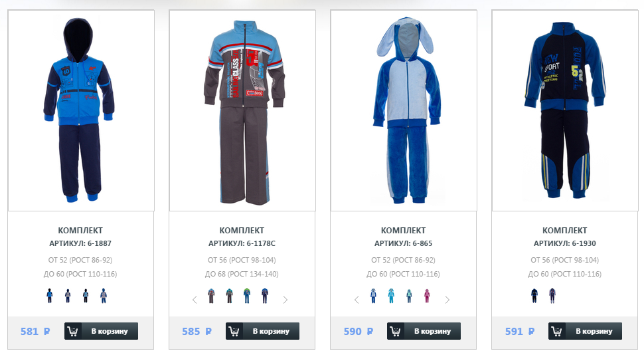Image resolution: width=644 pixels, height=355 pixels.
Task: Select fourth color variant of item 6-1887
Action: point(104,296)
